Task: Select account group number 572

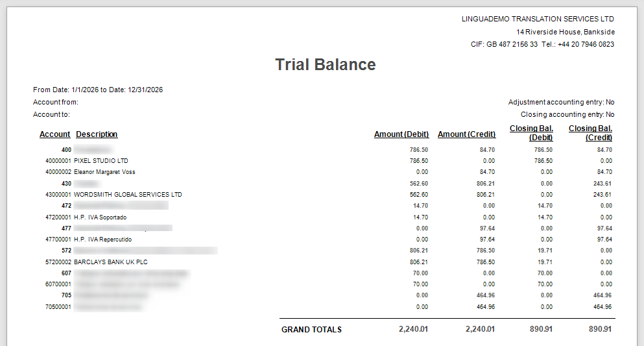Action: coord(66,251)
